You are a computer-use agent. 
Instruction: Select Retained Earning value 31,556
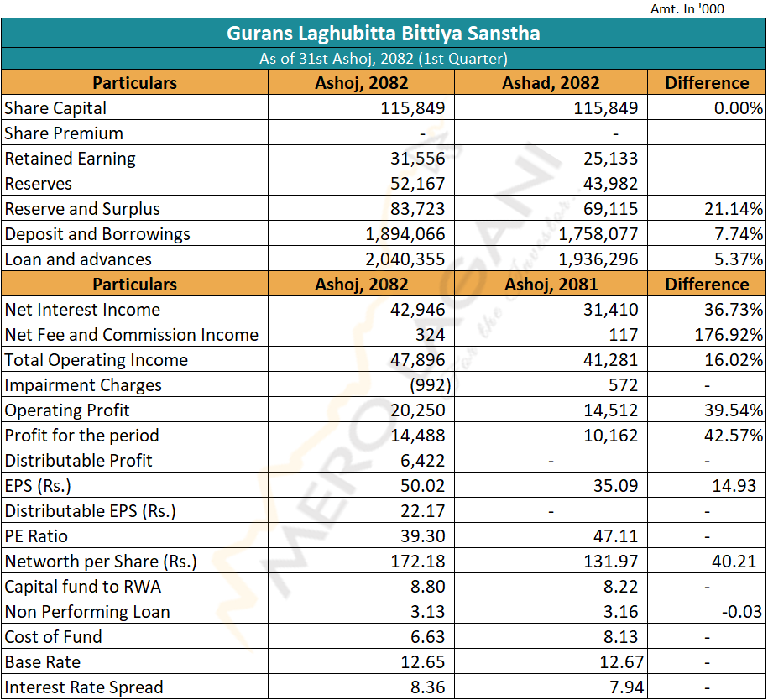[416, 159]
